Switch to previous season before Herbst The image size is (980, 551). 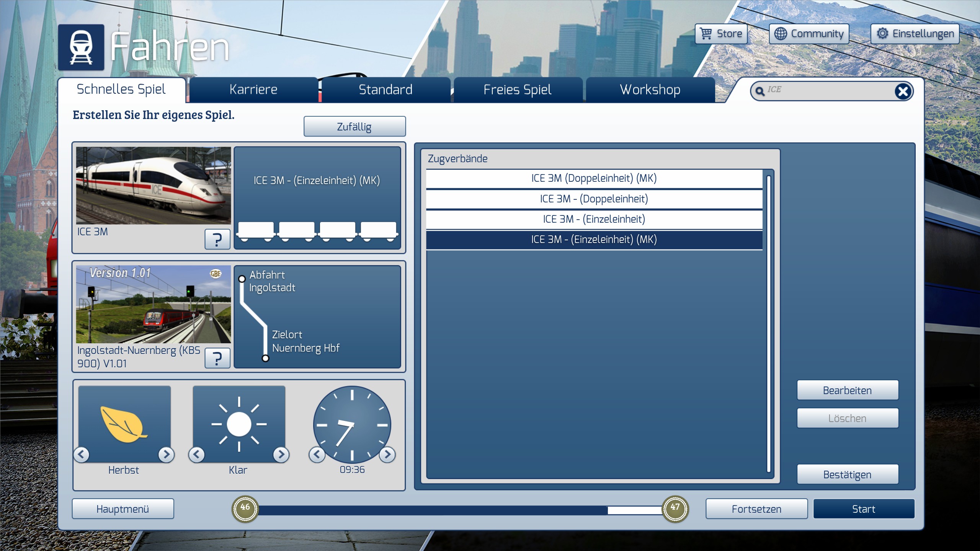pyautogui.click(x=82, y=454)
